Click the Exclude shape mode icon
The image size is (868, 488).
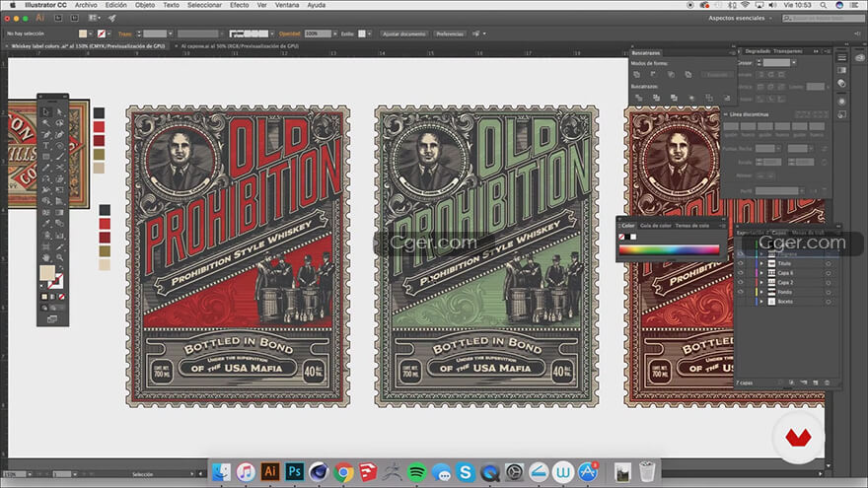coord(688,74)
